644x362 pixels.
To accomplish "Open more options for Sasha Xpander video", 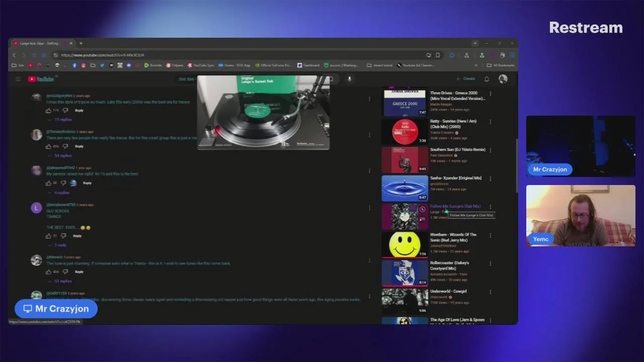I will coord(491,178).
